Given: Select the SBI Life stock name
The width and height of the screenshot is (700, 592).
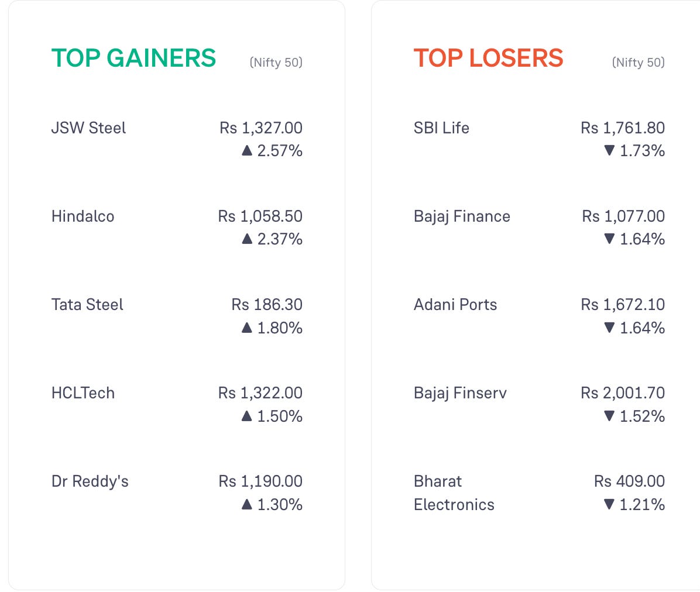Looking at the screenshot, I should [441, 128].
